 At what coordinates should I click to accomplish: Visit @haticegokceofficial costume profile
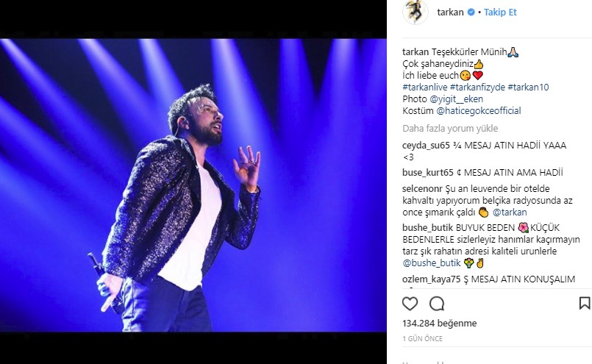click(479, 110)
